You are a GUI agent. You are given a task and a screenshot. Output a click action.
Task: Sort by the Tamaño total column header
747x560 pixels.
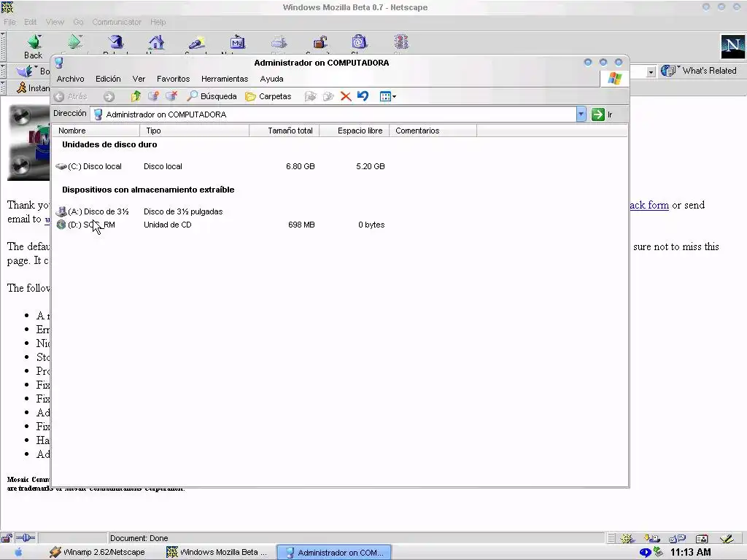click(285, 131)
